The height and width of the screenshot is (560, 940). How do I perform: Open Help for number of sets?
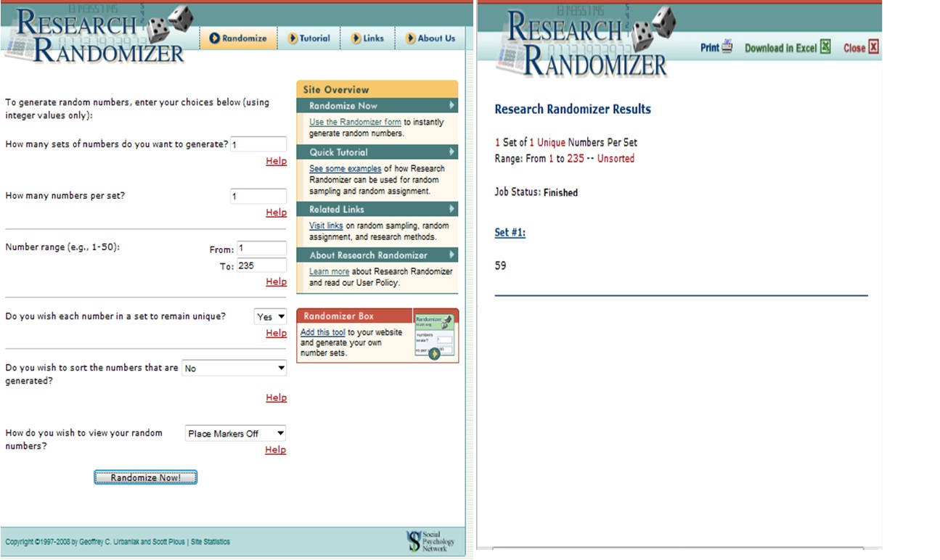coord(276,161)
